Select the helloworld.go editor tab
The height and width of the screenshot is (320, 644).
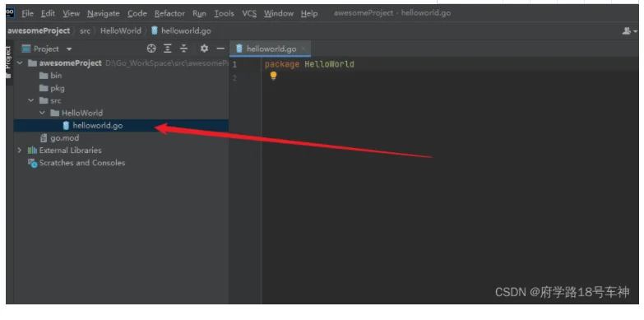(x=271, y=49)
